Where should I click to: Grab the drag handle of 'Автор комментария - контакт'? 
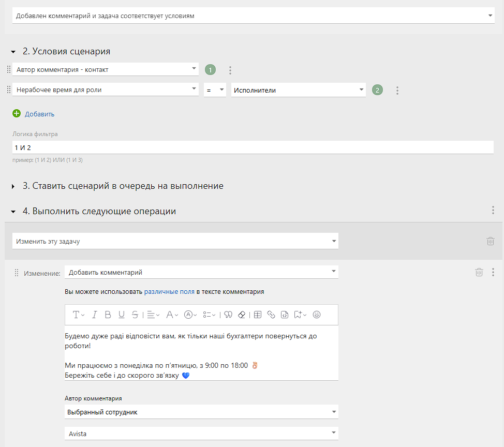[9, 69]
